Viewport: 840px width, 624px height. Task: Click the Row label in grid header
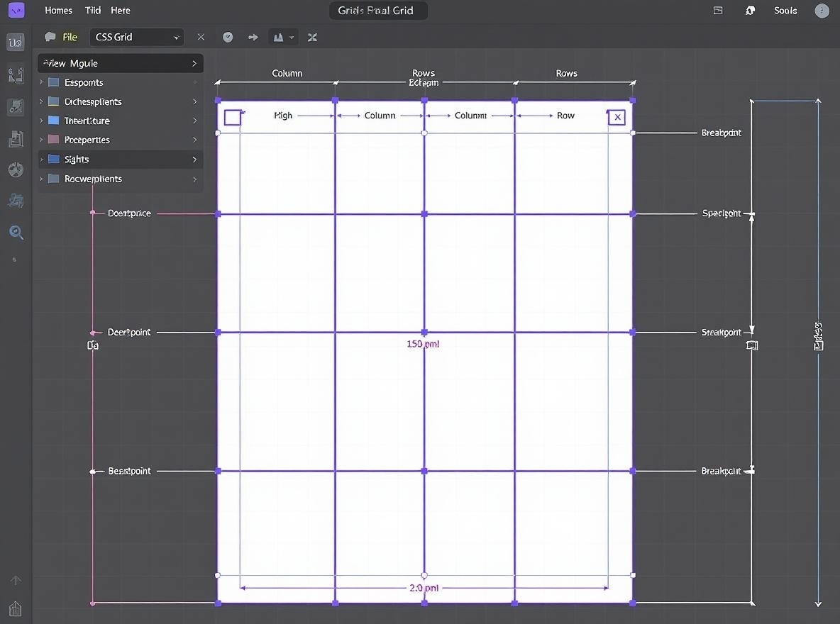[x=565, y=115]
